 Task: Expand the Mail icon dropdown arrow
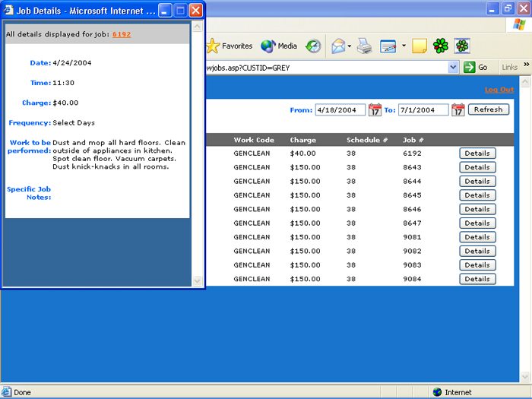(x=349, y=46)
